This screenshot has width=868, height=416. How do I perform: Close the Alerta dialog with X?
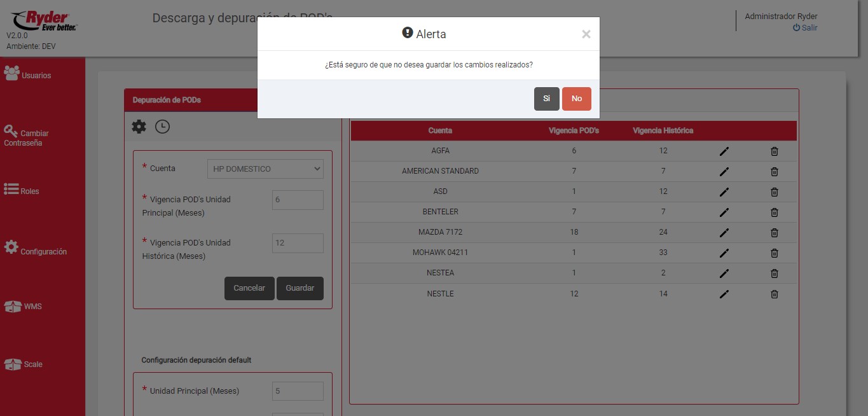coord(586,34)
